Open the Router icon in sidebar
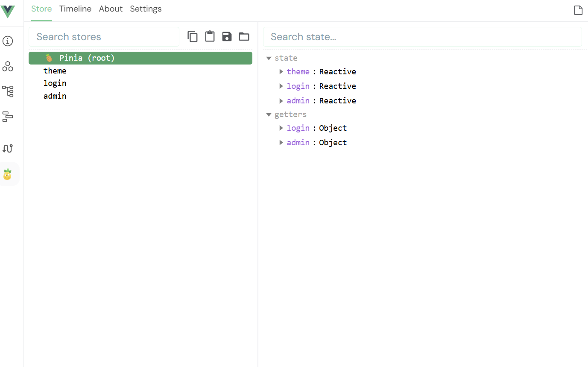The image size is (588, 367). pyautogui.click(x=8, y=149)
